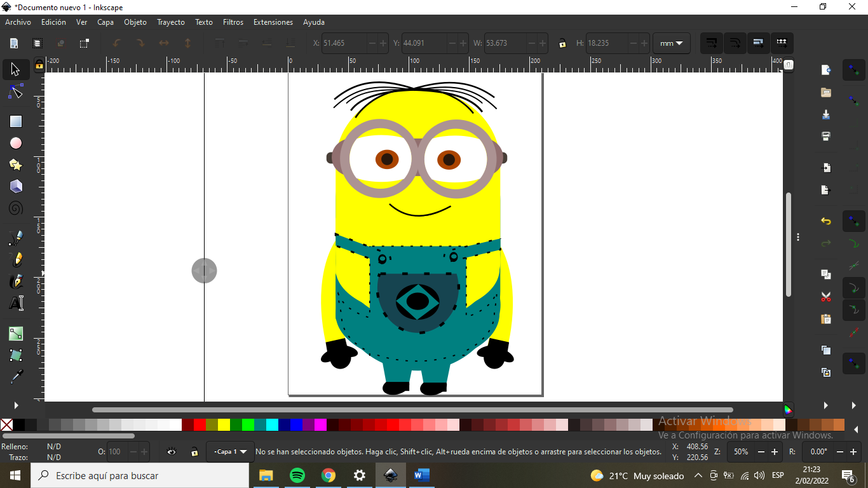Viewport: 868px width, 488px height.
Task: Select the Text tool
Action: click(x=16, y=303)
